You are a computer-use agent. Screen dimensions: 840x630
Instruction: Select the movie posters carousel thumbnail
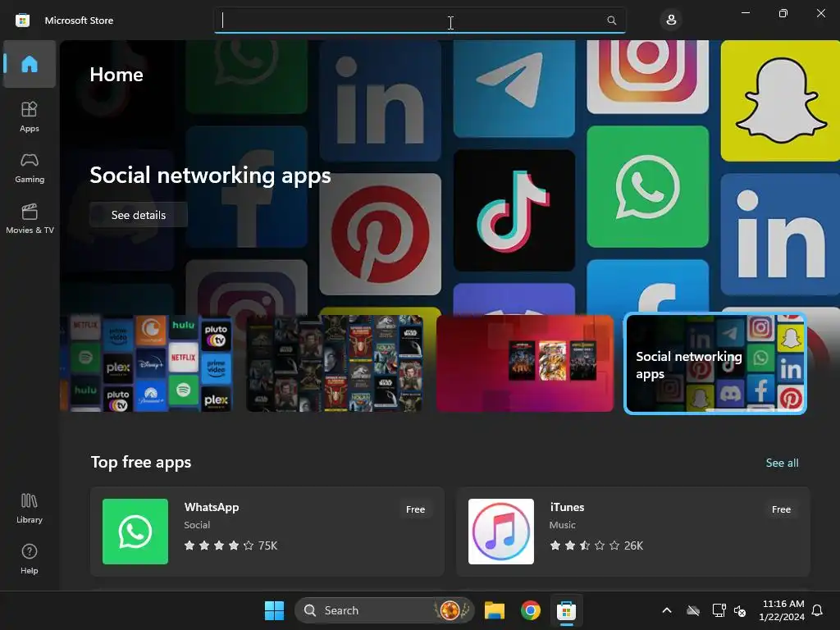335,363
